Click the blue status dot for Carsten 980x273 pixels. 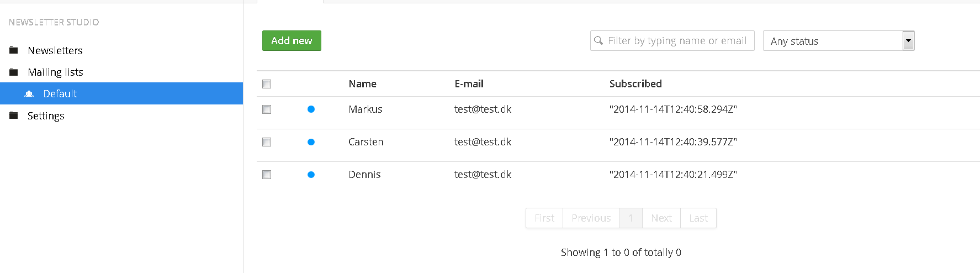point(311,142)
